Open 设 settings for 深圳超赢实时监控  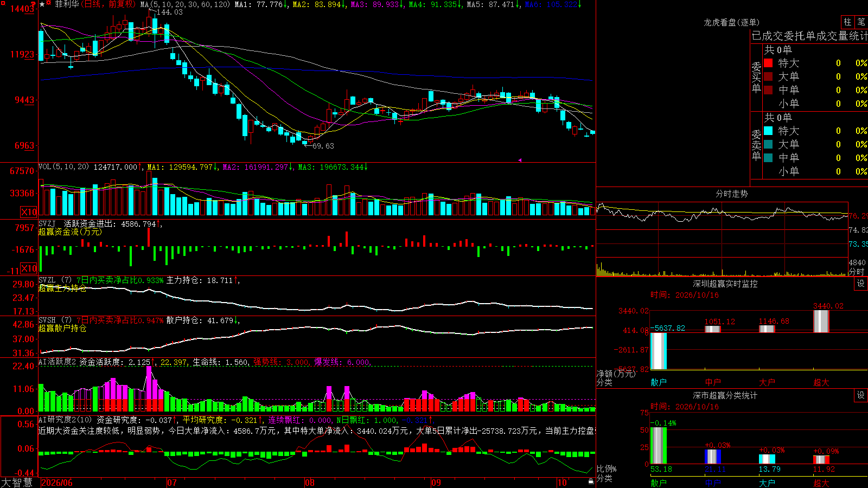point(861,284)
